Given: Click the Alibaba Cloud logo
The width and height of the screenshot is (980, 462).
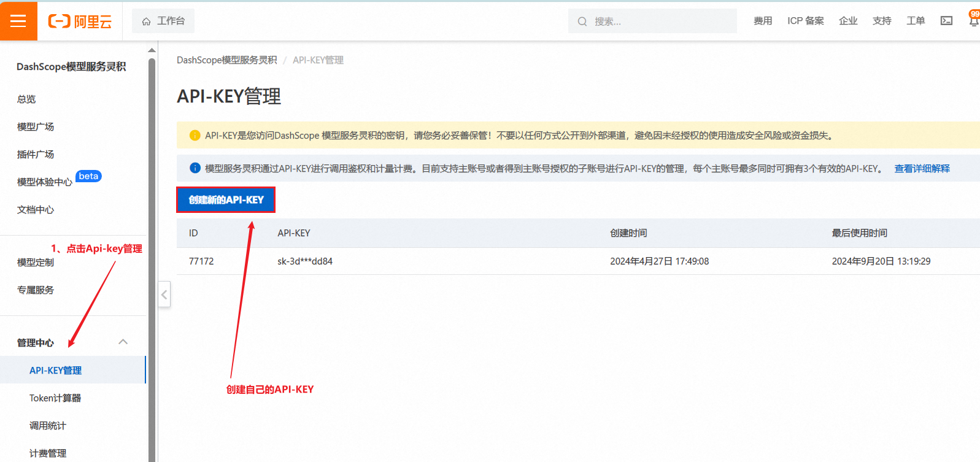Looking at the screenshot, I should (80, 21).
